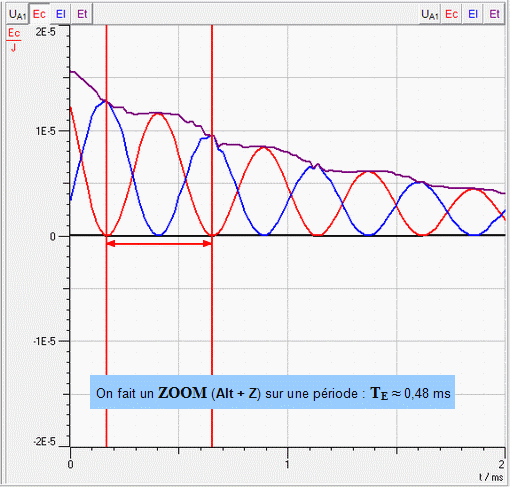Click the t / ms x-axis label

[x=491, y=477]
